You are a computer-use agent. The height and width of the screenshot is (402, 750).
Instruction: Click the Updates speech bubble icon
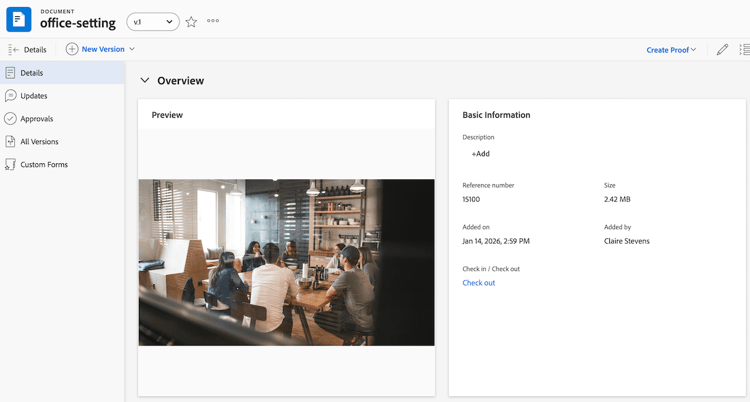(x=10, y=96)
